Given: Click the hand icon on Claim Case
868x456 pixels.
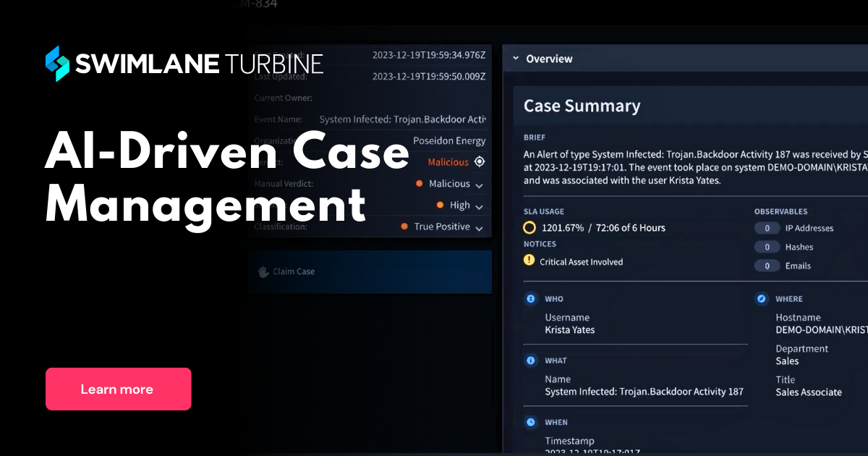Looking at the screenshot, I should pos(263,271).
